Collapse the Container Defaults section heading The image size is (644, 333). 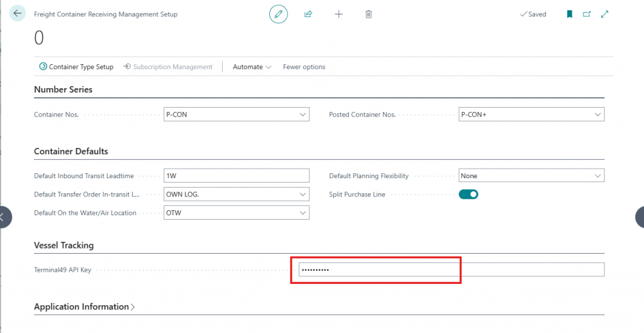click(x=71, y=151)
